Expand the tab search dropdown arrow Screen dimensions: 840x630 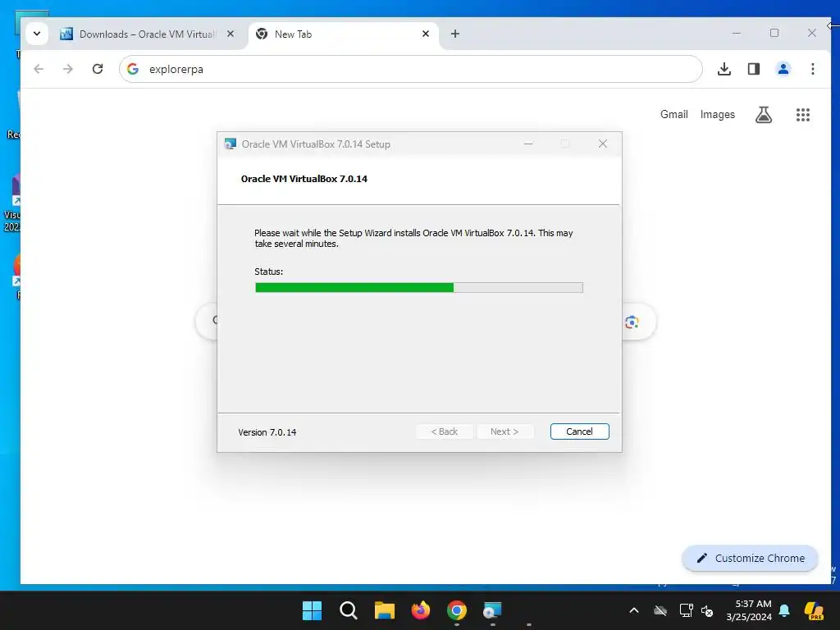point(36,34)
